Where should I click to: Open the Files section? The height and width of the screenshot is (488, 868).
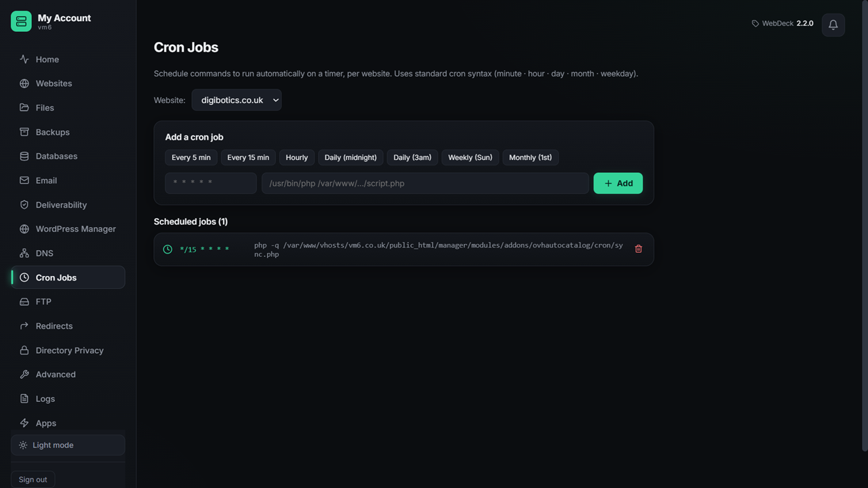tap(68, 108)
